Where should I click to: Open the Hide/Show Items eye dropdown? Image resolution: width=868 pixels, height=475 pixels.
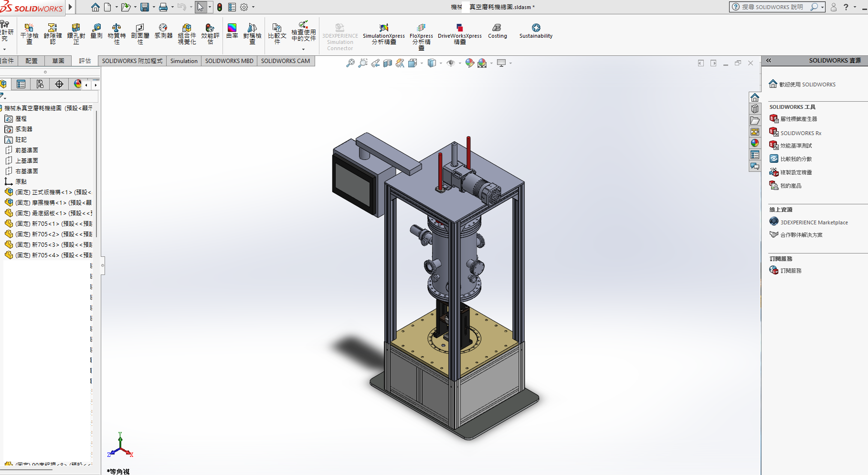[x=460, y=63]
